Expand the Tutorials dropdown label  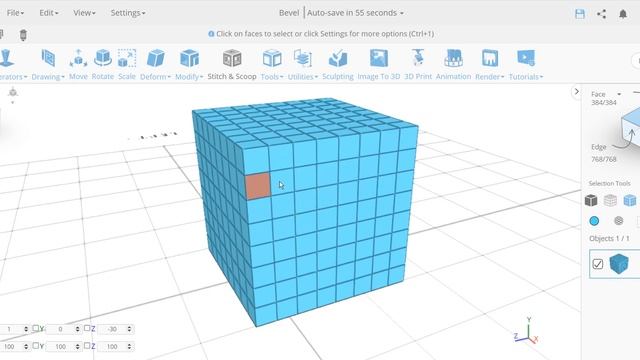coord(526,77)
